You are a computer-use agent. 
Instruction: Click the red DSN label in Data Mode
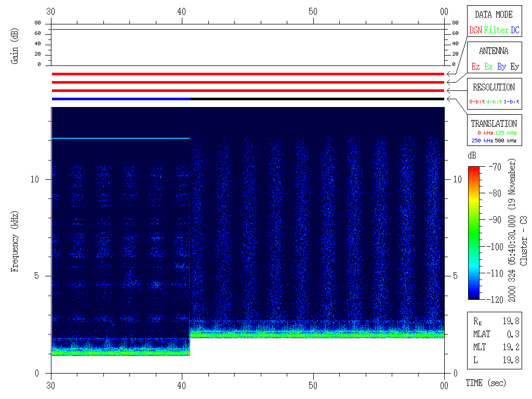pos(475,30)
